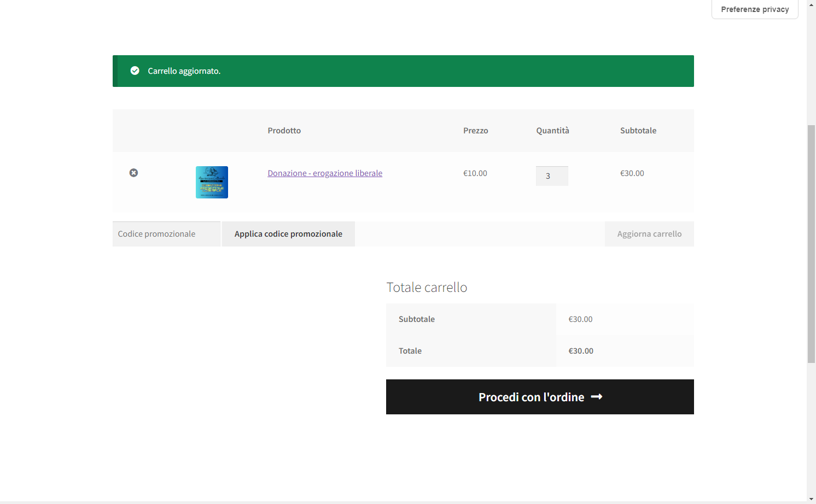Click the Prezzo column header
Image resolution: width=816 pixels, height=504 pixels.
click(x=475, y=131)
